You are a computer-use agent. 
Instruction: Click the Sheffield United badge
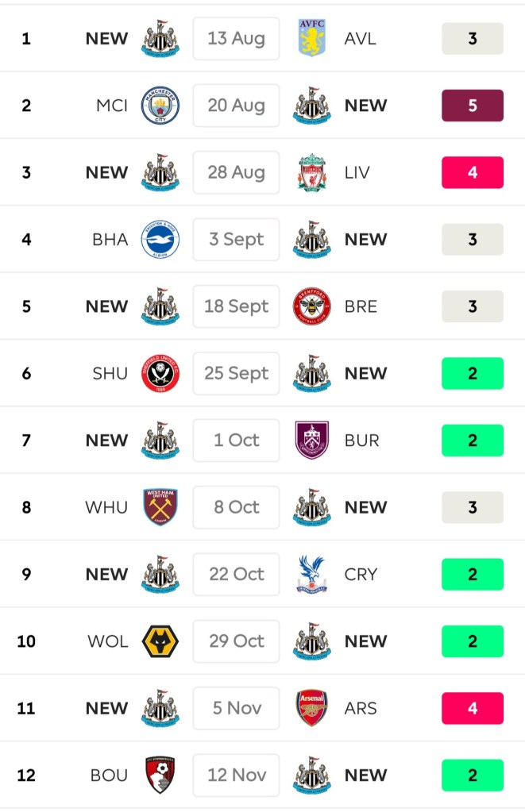[160, 373]
